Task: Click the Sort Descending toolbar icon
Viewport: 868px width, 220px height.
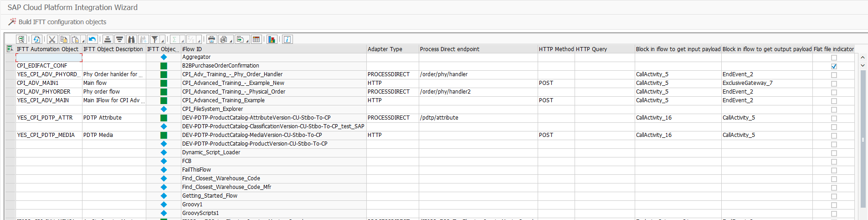Action: (x=119, y=39)
